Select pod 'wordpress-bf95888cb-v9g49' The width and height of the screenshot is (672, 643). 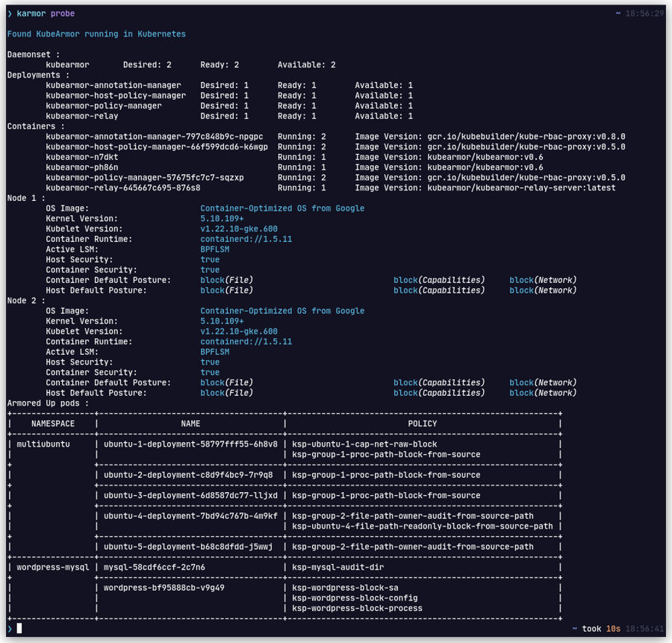click(x=164, y=588)
